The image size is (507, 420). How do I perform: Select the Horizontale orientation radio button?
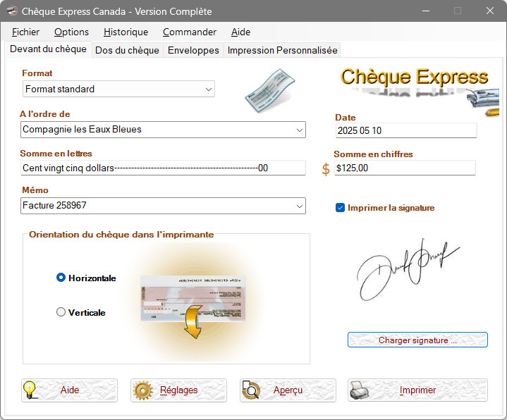[x=61, y=278]
